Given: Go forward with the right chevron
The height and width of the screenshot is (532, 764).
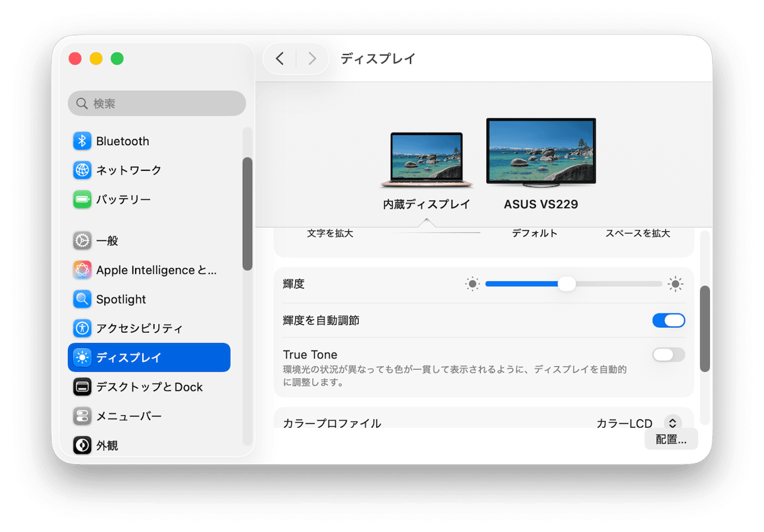Looking at the screenshot, I should point(312,58).
